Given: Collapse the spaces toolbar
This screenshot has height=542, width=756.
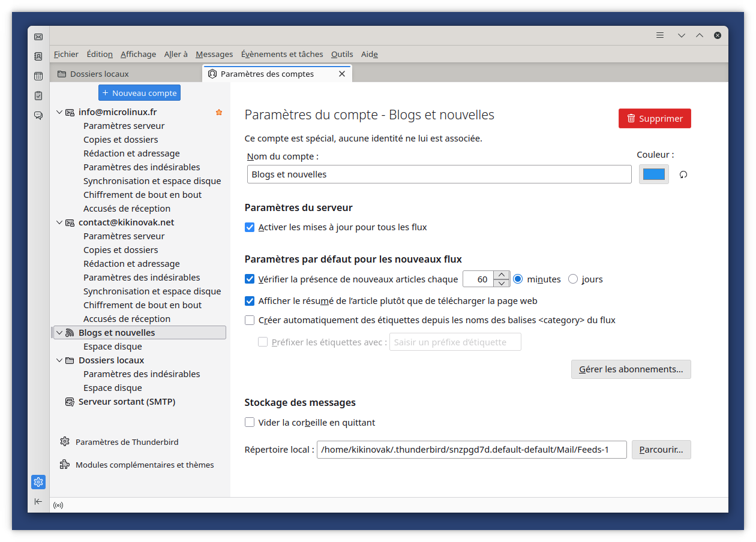Looking at the screenshot, I should pos(38,501).
